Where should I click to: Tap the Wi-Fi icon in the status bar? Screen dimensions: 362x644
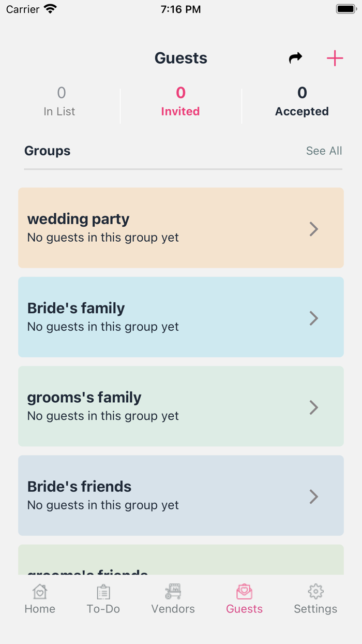[50, 8]
